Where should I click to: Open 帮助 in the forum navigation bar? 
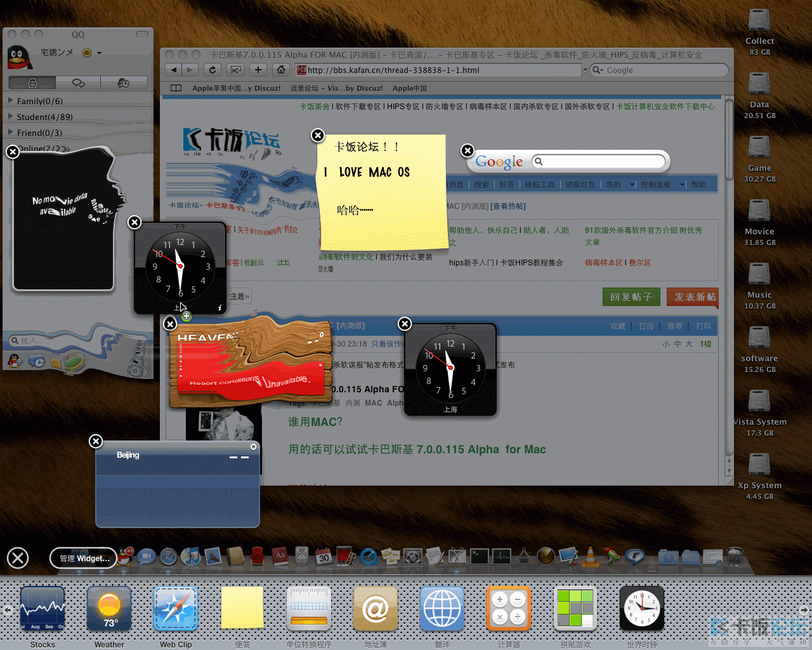[x=698, y=185]
